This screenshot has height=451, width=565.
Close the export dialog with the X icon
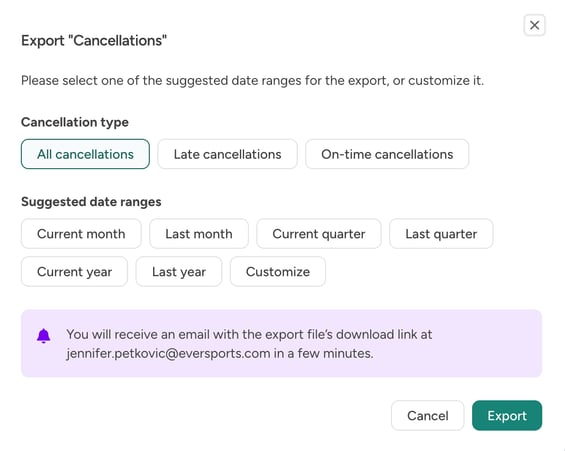534,25
